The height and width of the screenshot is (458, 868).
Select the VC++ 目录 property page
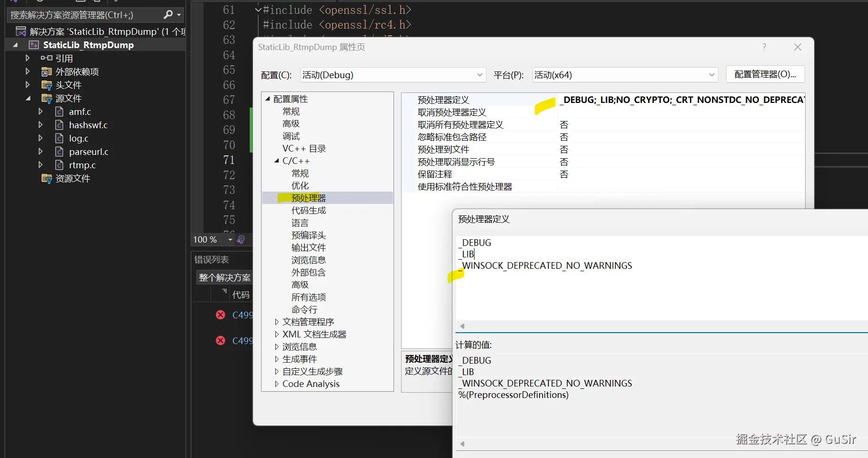tap(304, 149)
